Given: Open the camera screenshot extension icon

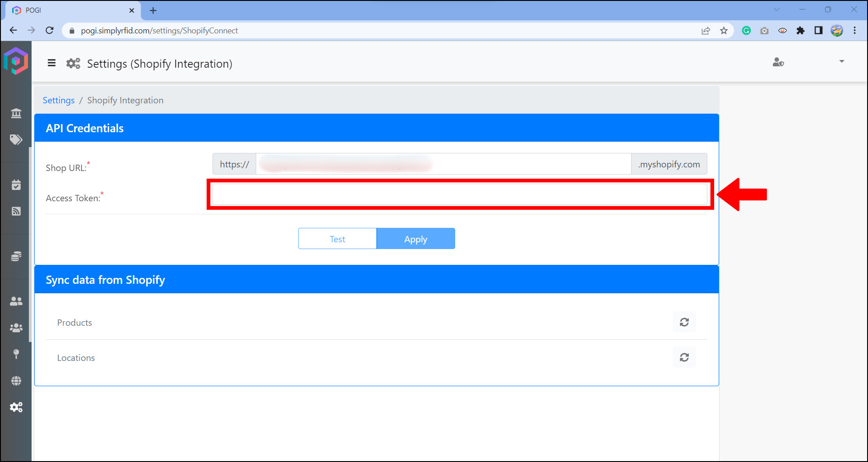Looking at the screenshot, I should point(764,31).
